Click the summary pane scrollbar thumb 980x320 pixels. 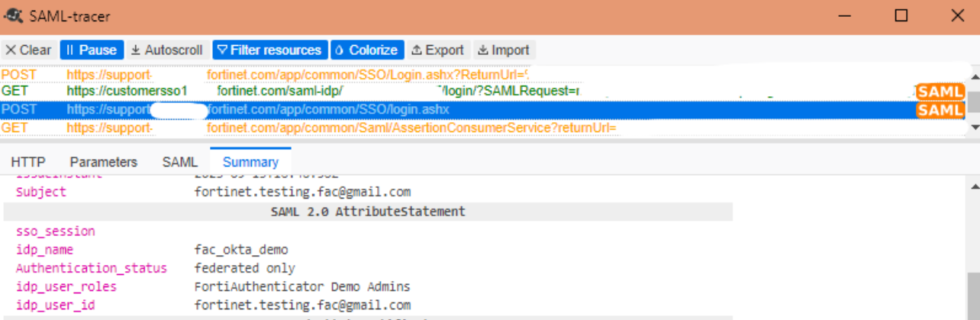pos(973,296)
